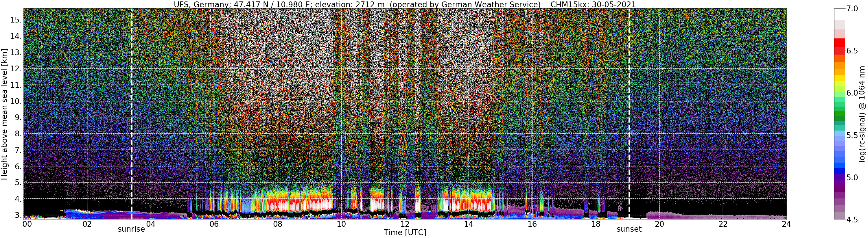The image size is (868, 238).
Task: Click the 11. km height tick label
Action: click(x=16, y=85)
